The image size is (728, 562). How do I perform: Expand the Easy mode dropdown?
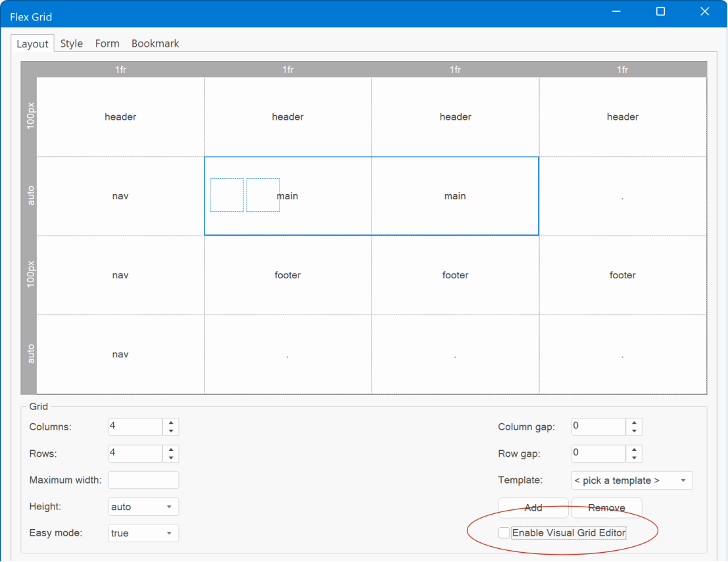tap(143, 533)
